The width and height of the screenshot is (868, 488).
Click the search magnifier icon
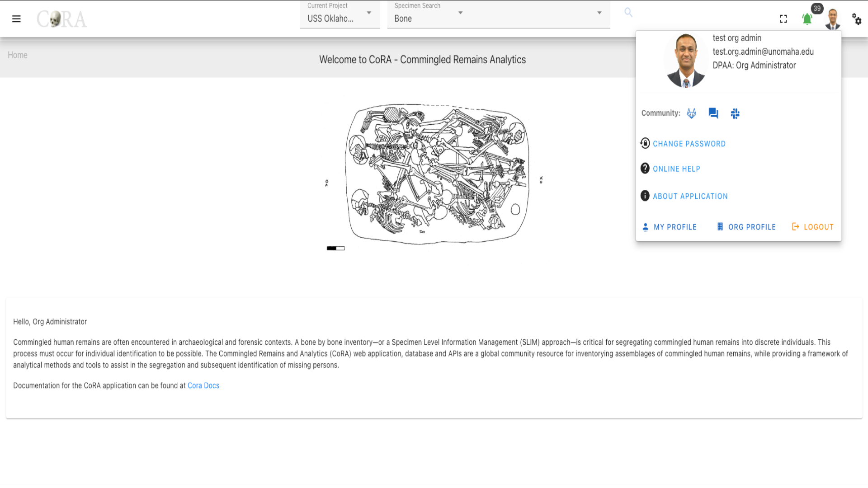tap(628, 13)
